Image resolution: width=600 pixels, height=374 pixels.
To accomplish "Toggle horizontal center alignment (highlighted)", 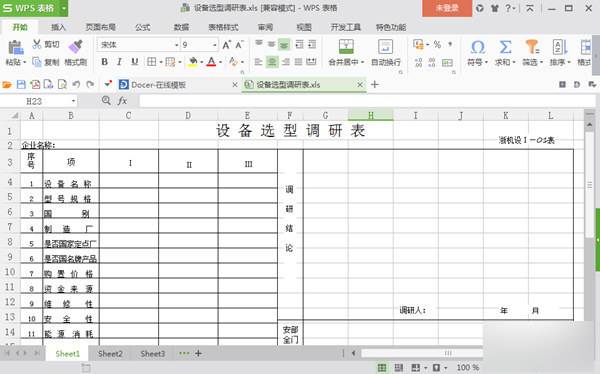I will click(272, 62).
